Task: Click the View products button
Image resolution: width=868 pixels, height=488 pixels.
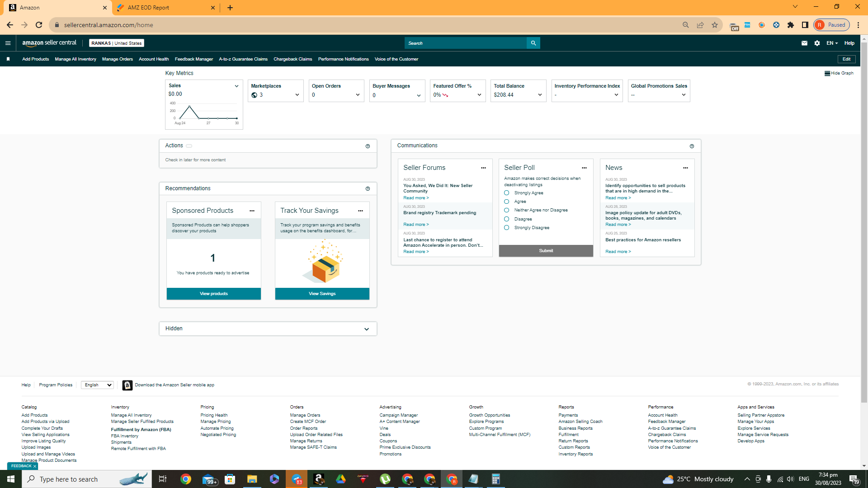Action: tap(214, 294)
